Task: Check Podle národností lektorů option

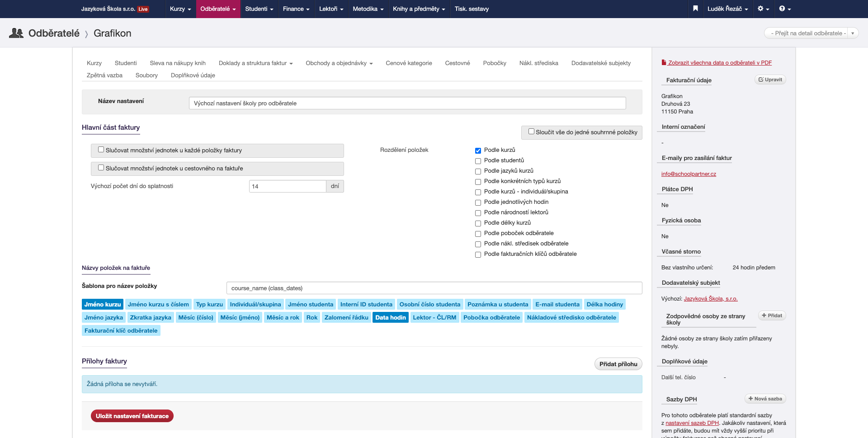Action: click(478, 213)
